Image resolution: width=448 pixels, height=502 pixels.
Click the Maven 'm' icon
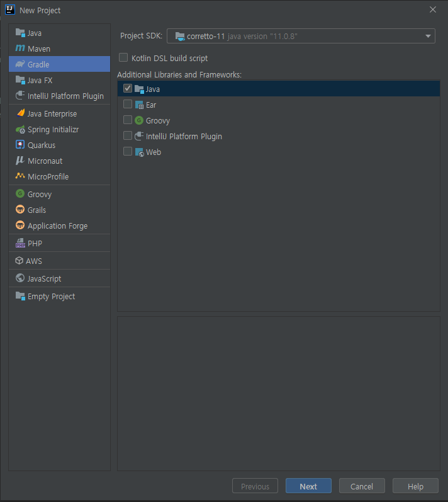tap(20, 48)
